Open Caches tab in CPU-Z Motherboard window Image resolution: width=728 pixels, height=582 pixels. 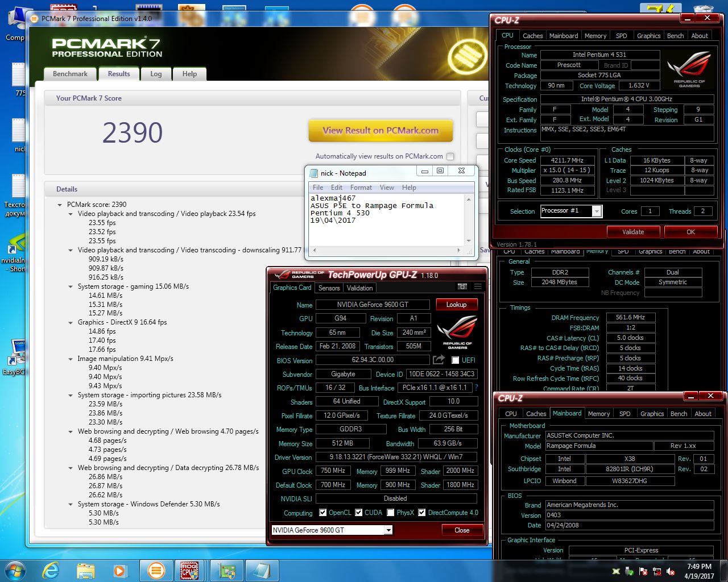[x=536, y=414]
